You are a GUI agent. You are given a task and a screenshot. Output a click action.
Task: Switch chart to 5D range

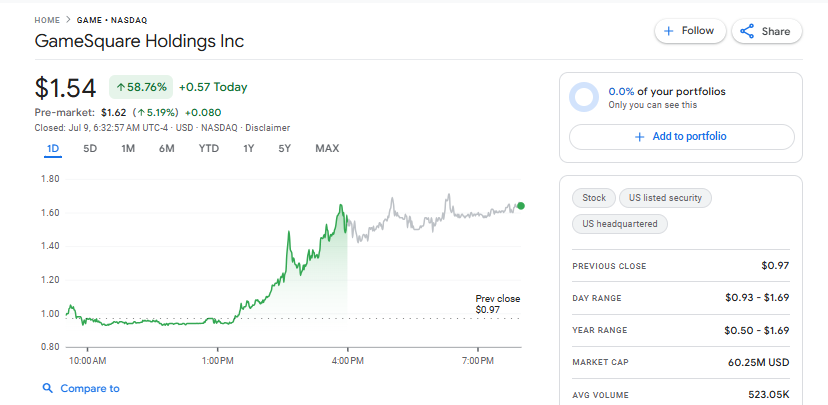[x=90, y=149]
